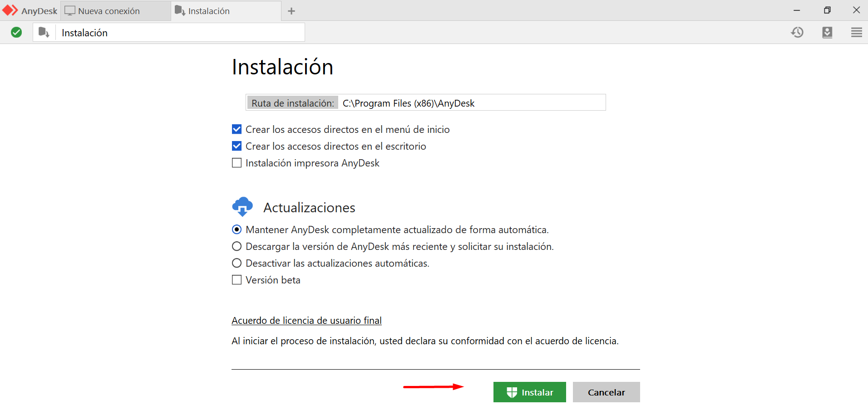Click the Cancelar button
The width and height of the screenshot is (868, 405).
click(x=606, y=392)
